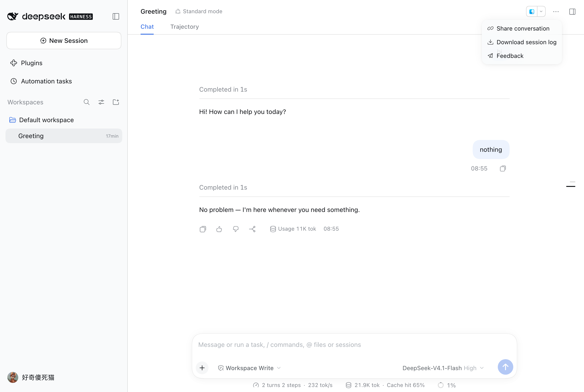This screenshot has width=584, height=392.
Task: Click 08:55 timestamp under user message
Action: (x=479, y=168)
